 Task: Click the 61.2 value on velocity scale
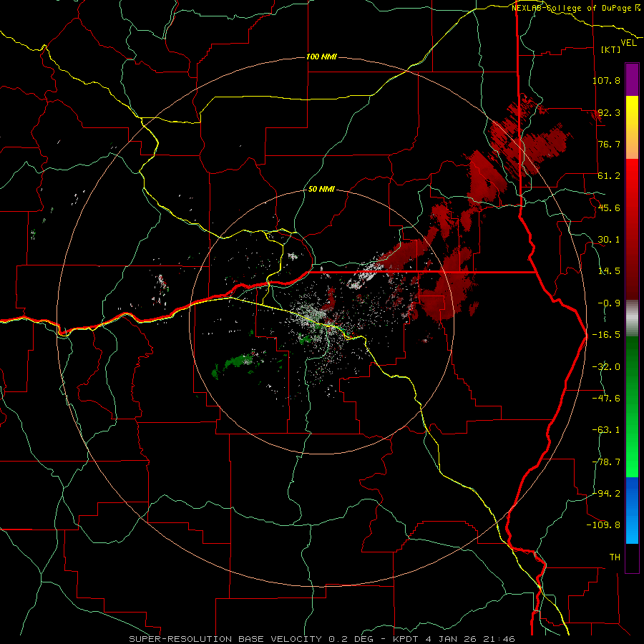609,176
